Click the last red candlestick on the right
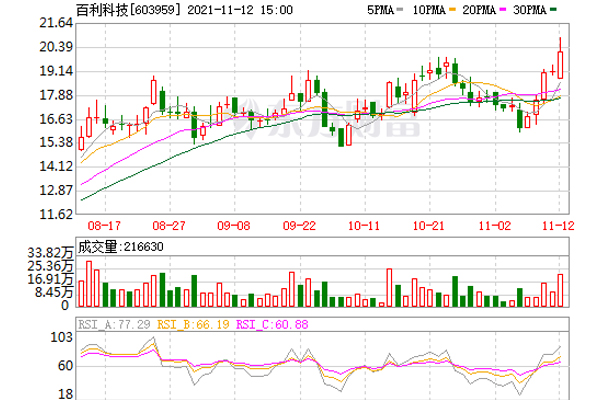 point(562,63)
